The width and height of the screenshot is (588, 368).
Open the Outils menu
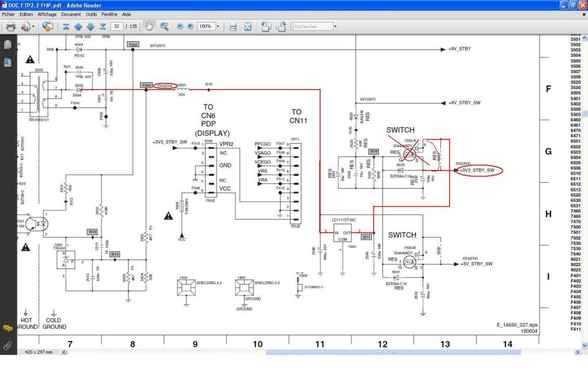[x=91, y=14]
